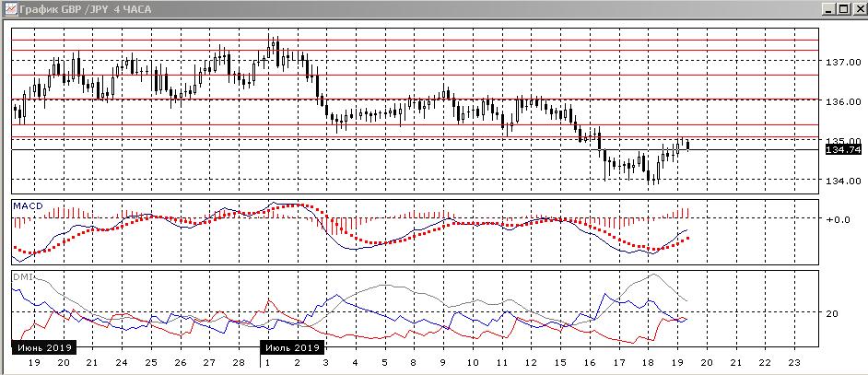Click the 20 level on DMI scale
Viewport: 868px width, 375px height.
click(832, 314)
